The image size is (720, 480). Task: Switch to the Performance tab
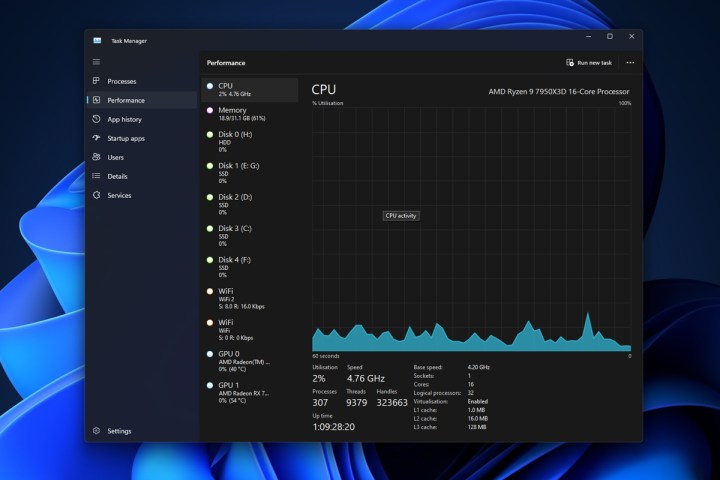[125, 100]
